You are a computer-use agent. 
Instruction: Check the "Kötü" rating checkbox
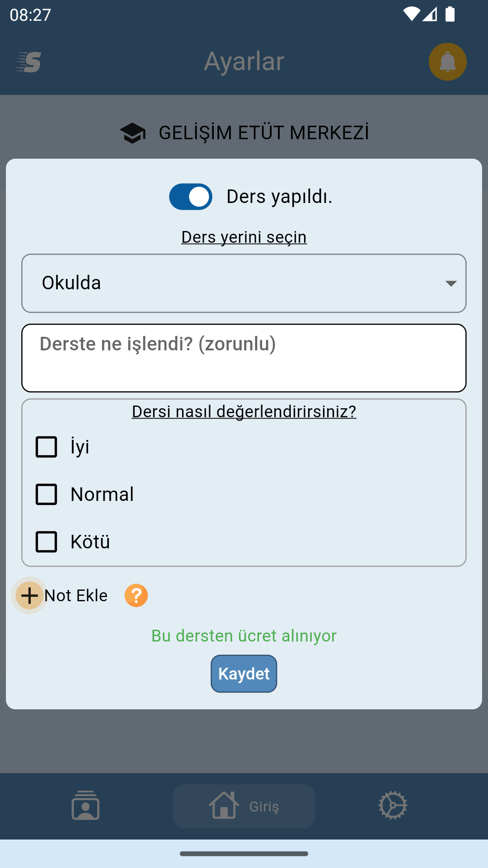(47, 542)
